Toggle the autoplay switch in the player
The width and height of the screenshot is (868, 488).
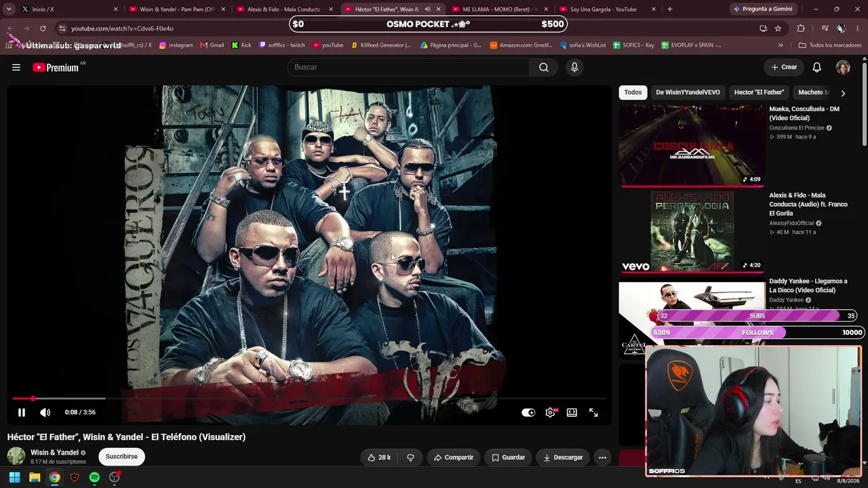pos(528,412)
